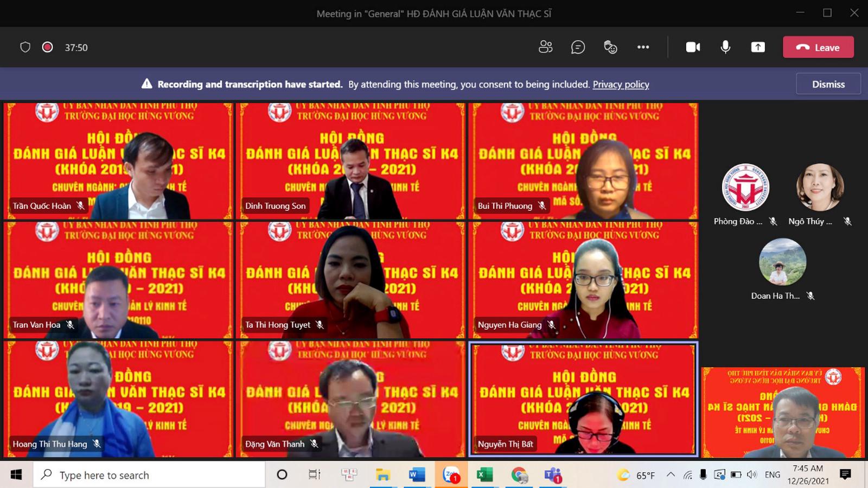Show hidden system tray icons
The height and width of the screenshot is (488, 868).
(671, 475)
